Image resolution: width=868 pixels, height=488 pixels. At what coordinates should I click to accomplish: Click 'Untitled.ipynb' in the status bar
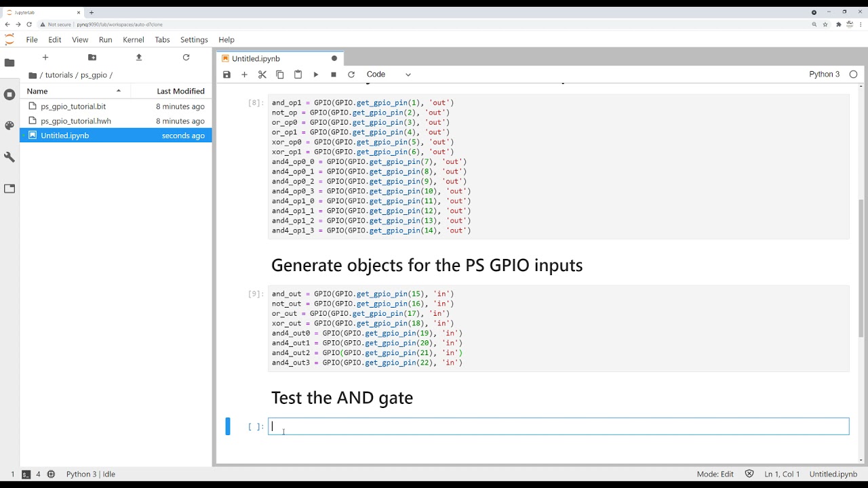coord(833,474)
